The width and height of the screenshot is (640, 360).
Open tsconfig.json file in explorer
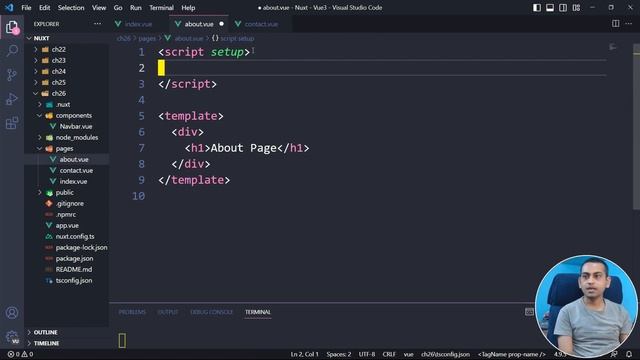pyautogui.click(x=74, y=280)
